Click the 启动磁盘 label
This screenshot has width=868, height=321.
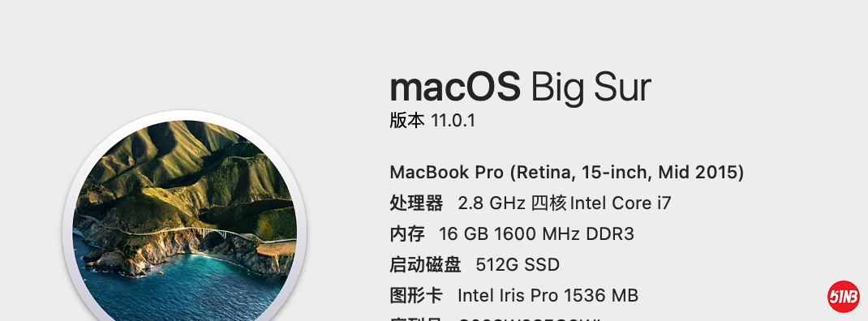pyautogui.click(x=425, y=265)
